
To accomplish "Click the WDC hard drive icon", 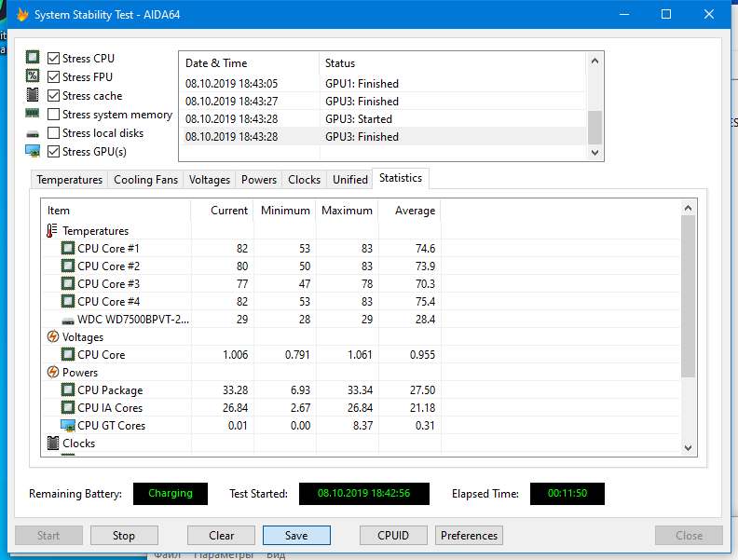I will 68,321.
